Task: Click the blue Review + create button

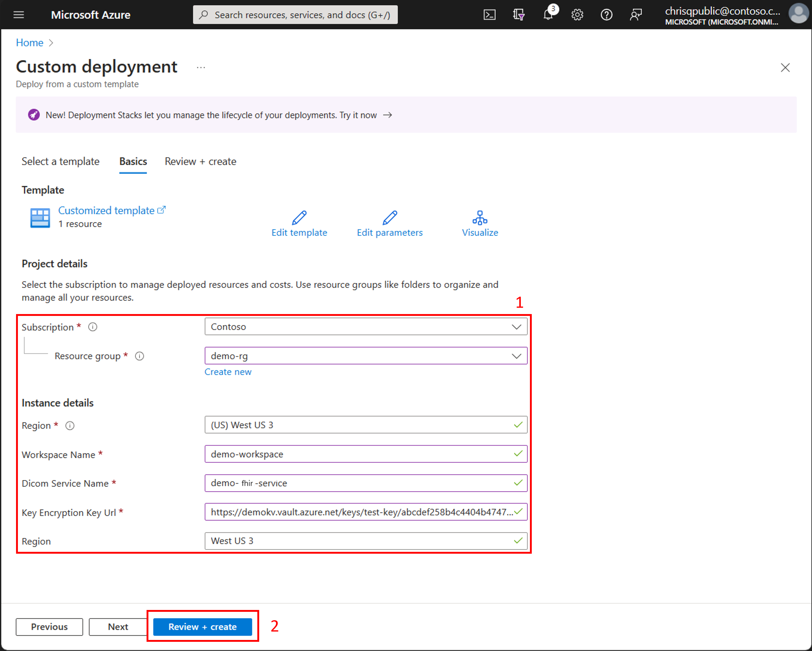Action: point(202,627)
